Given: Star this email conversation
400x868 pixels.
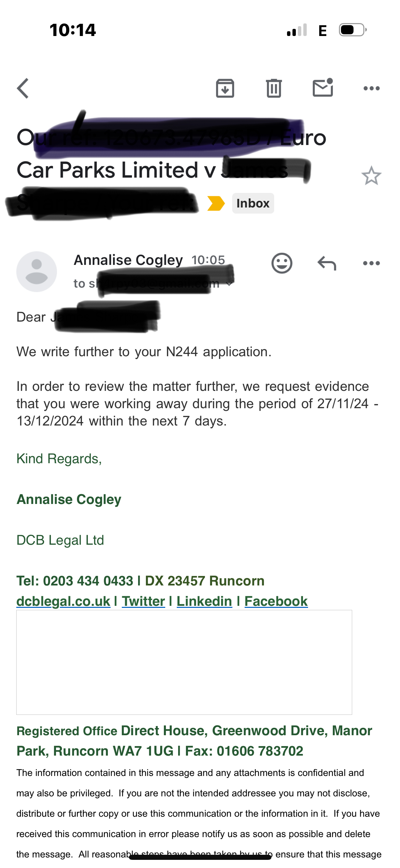Looking at the screenshot, I should 372,176.
